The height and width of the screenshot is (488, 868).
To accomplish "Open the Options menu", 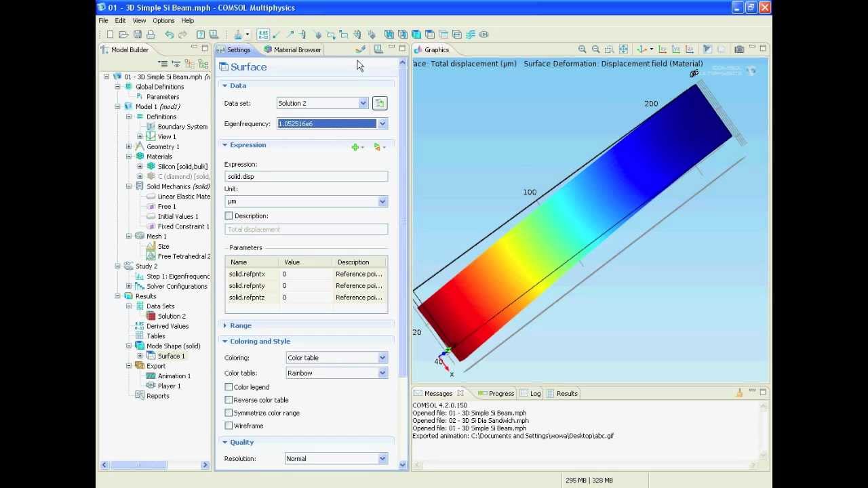I will tap(163, 20).
